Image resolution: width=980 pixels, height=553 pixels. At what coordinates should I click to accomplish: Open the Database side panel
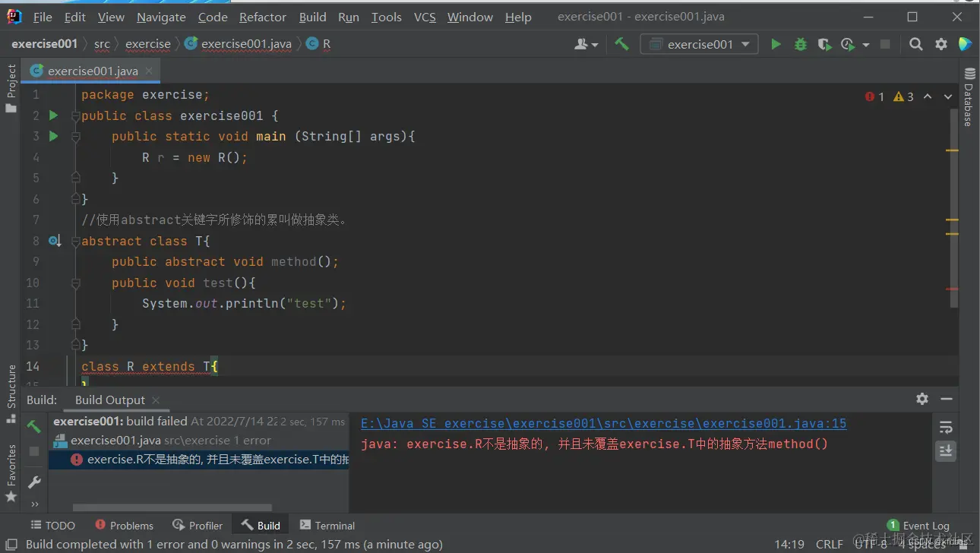pos(969,97)
